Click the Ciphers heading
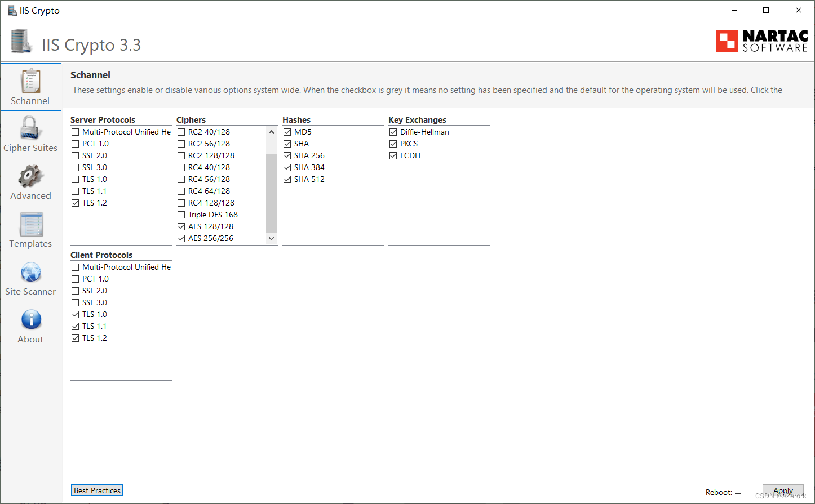The image size is (815, 504). [191, 119]
